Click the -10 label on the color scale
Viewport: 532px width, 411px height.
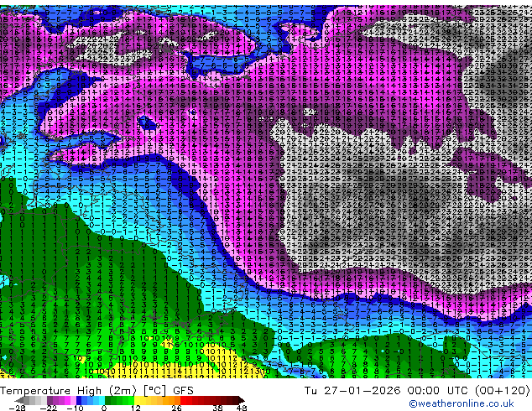pos(75,408)
